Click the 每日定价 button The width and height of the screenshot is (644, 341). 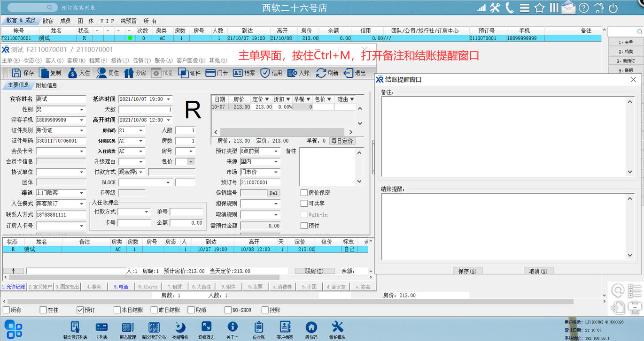pyautogui.click(x=342, y=141)
